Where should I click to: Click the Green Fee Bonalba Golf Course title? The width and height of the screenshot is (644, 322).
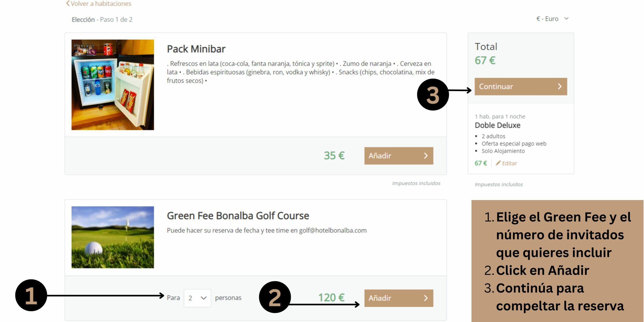(238, 216)
